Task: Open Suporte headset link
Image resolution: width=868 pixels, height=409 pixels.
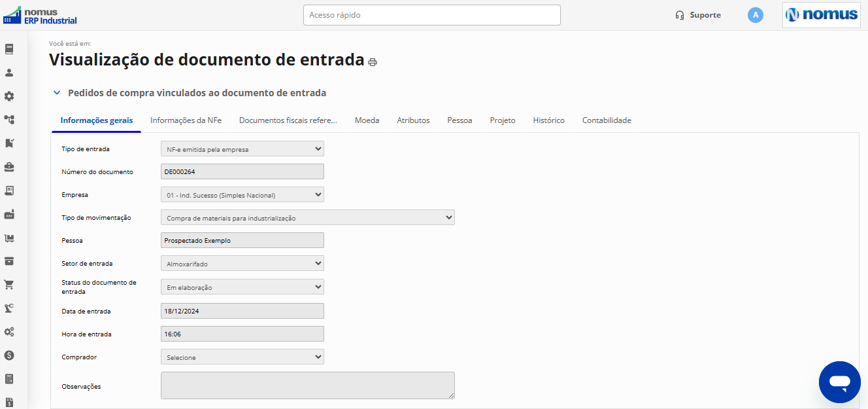Action: pyautogui.click(x=698, y=15)
